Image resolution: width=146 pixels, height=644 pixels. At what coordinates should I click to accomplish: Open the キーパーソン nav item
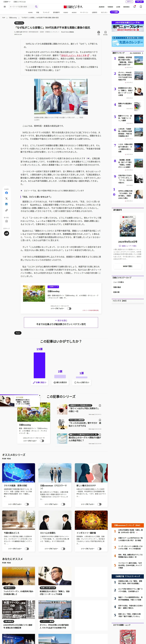tap(84, 12)
